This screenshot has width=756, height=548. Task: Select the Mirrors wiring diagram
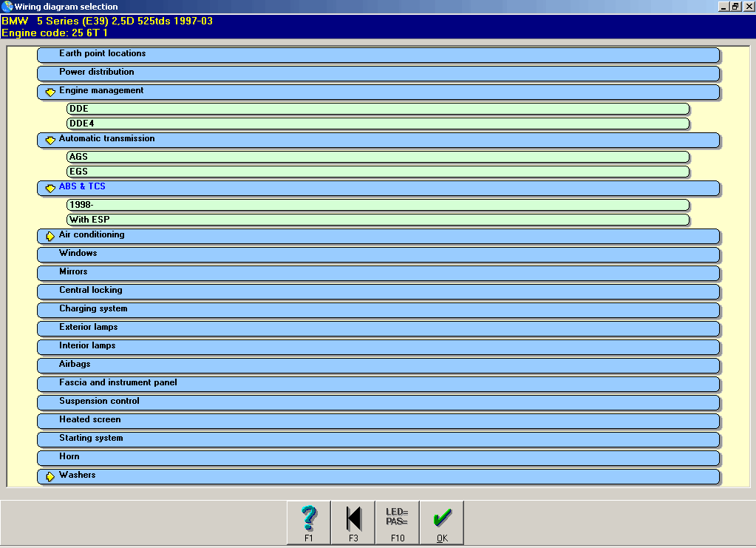[378, 273]
